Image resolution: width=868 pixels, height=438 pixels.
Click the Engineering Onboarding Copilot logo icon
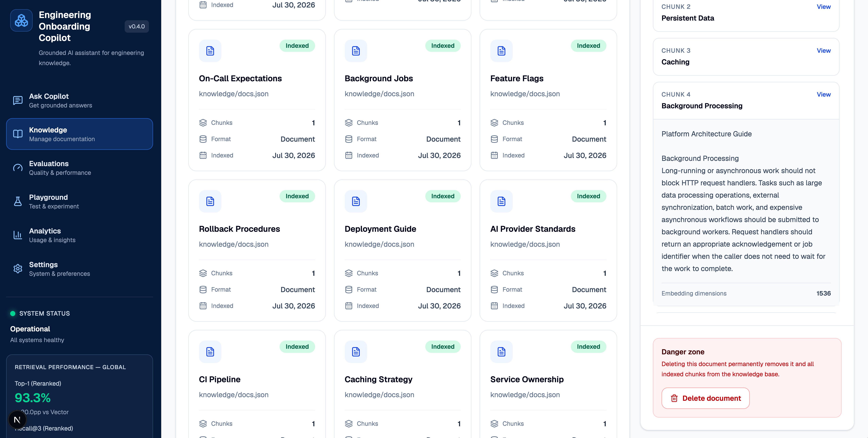pyautogui.click(x=21, y=21)
